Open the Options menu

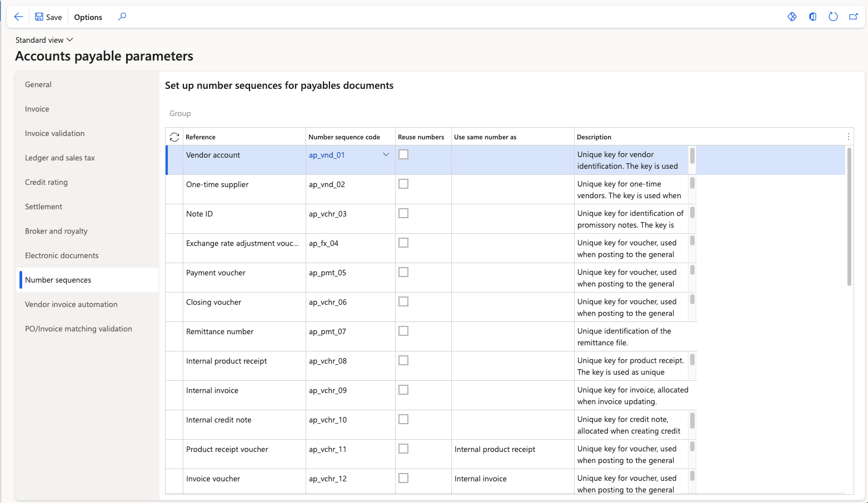point(88,17)
